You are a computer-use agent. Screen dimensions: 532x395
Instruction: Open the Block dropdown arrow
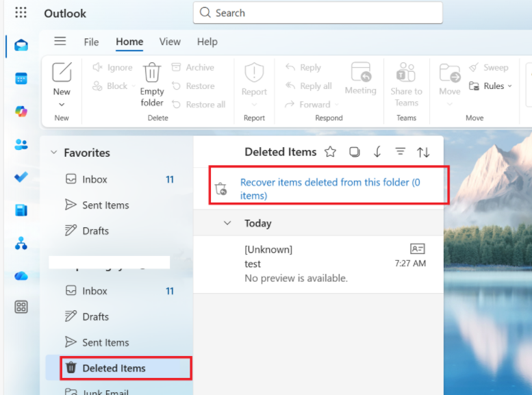(134, 86)
